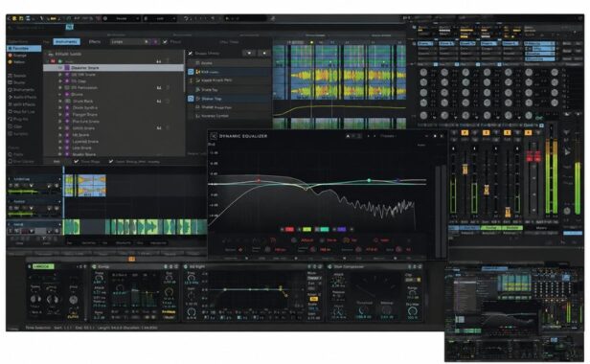Screen dimensions: 590x364
Task: Click the Samples category icon
Action: pyautogui.click(x=11, y=134)
